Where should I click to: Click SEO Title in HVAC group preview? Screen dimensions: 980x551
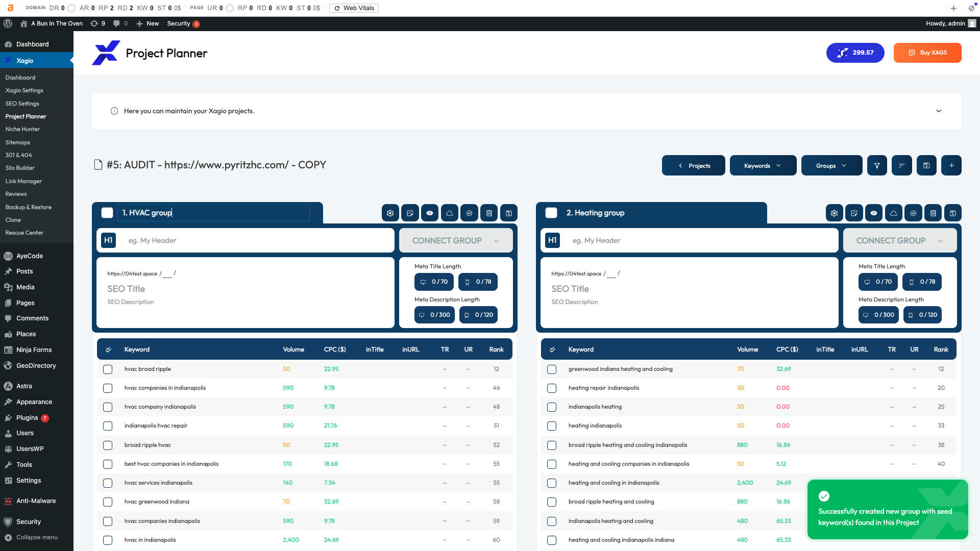(126, 289)
